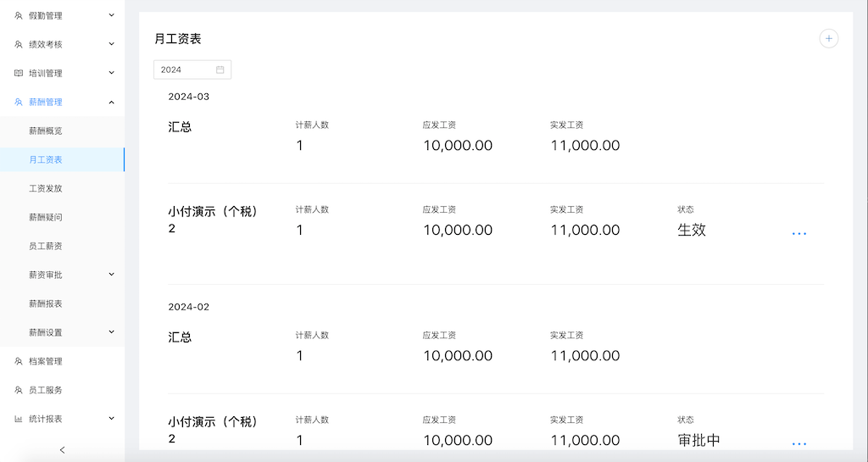Expand the 统计报表 menu chevron
Screen dimensions: 868x462
[x=111, y=418]
